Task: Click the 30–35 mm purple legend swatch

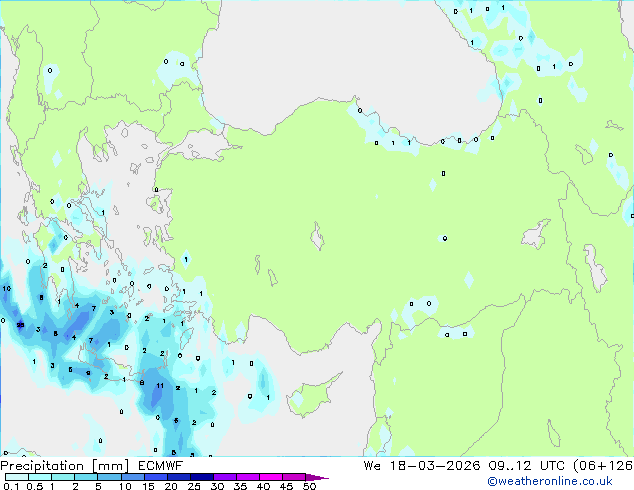Action: [x=224, y=477]
